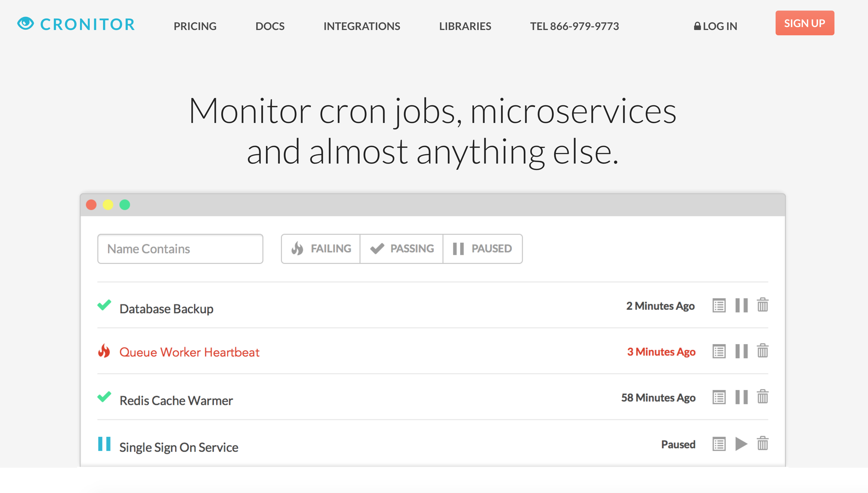Open the INTEGRATIONS page
The height and width of the screenshot is (493, 868).
click(362, 26)
